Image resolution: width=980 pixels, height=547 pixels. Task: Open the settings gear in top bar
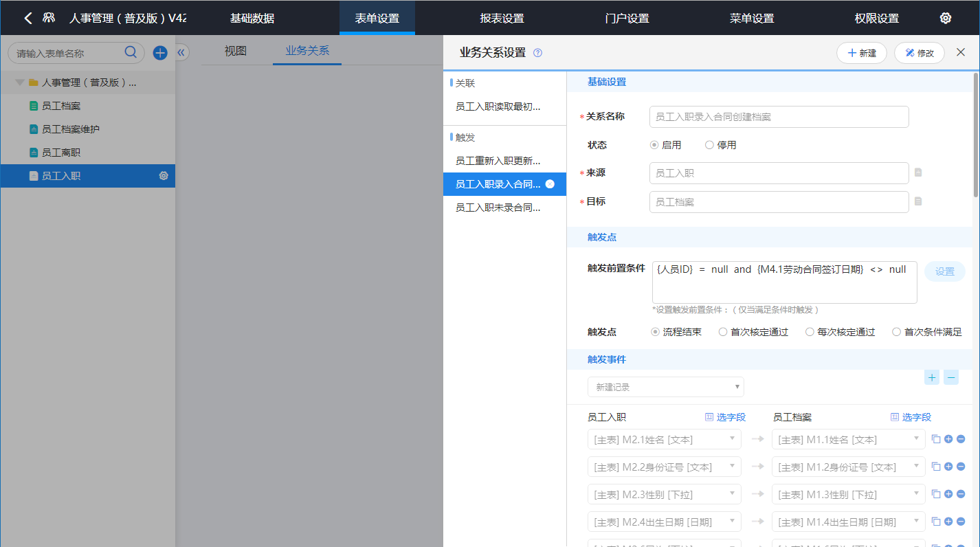(x=946, y=19)
